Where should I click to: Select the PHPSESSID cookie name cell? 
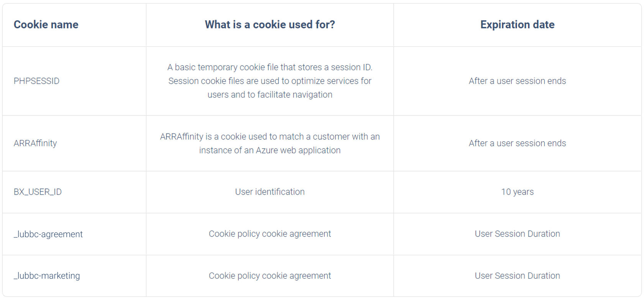(x=36, y=81)
